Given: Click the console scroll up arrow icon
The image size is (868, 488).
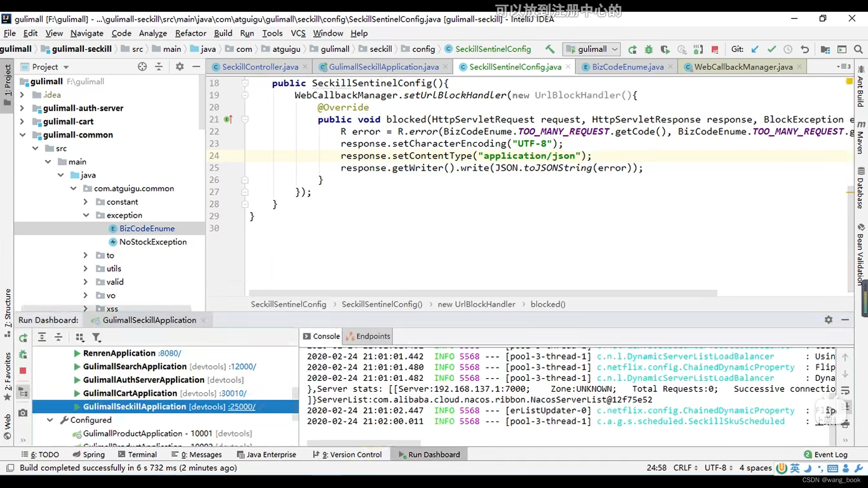Looking at the screenshot, I should pyautogui.click(x=845, y=357).
